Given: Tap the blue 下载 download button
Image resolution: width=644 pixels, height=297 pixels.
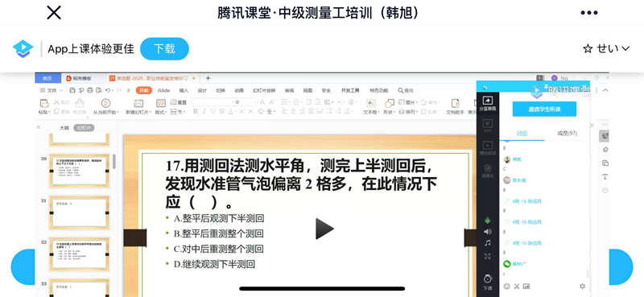Looking at the screenshot, I should point(164,49).
